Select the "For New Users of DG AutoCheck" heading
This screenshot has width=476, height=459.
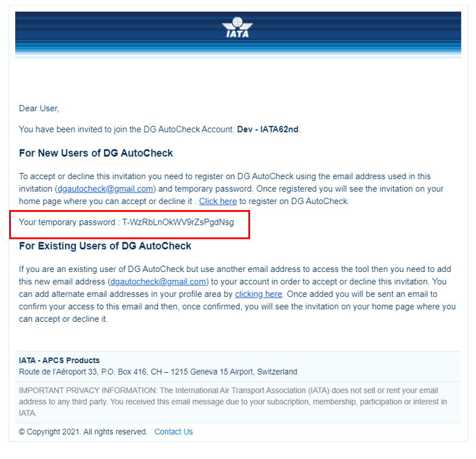tap(96, 153)
